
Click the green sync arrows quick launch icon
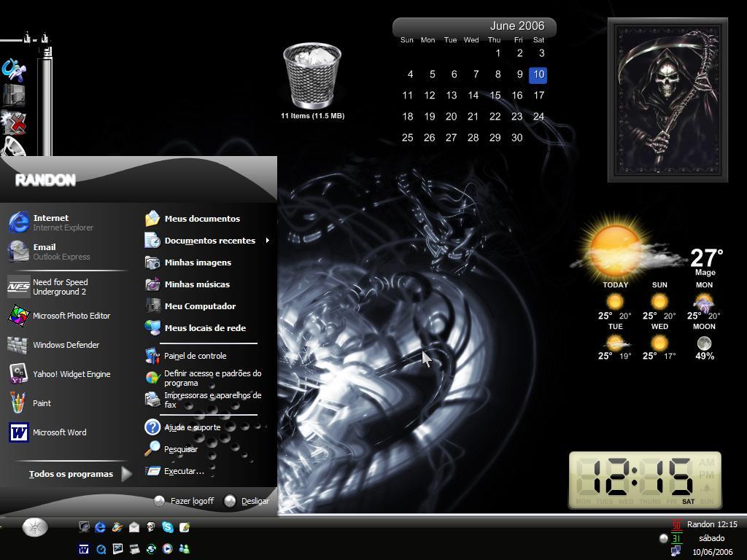151,549
